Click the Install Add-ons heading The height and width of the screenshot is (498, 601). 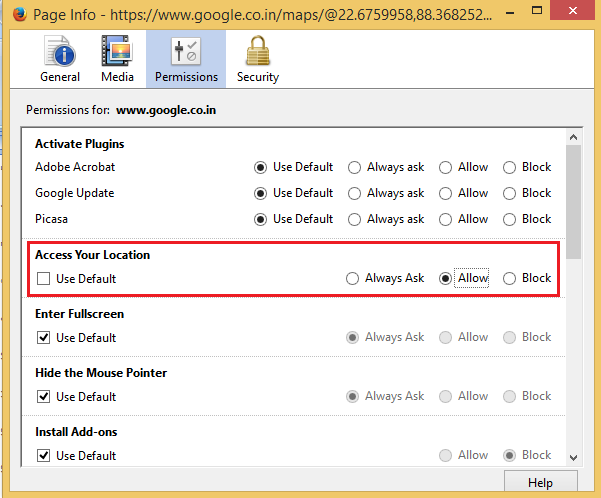(x=76, y=432)
